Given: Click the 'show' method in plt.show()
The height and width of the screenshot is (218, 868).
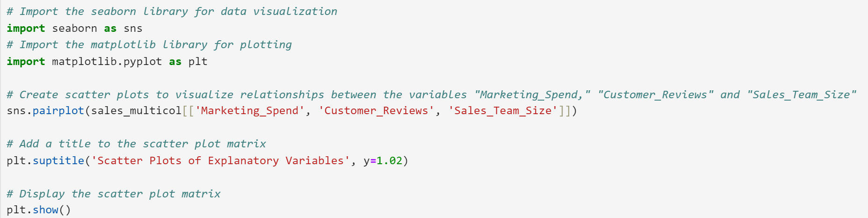Looking at the screenshot, I should click(45, 210).
